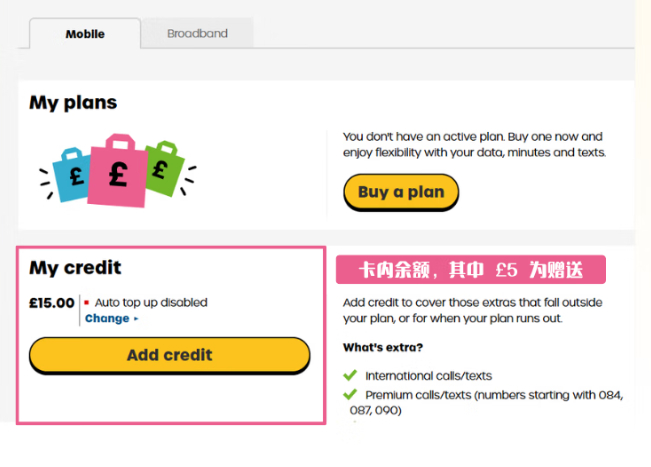
Task: Open the Broadband tab
Action: click(197, 33)
